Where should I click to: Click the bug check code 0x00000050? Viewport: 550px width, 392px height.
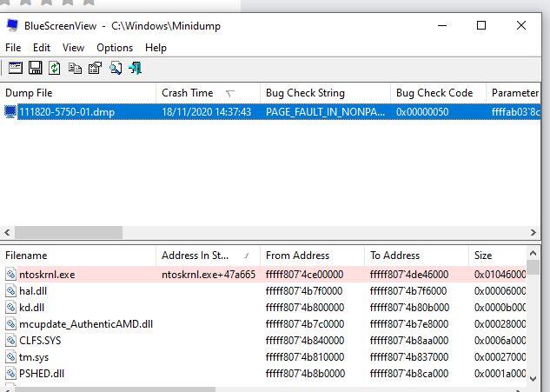tap(422, 112)
